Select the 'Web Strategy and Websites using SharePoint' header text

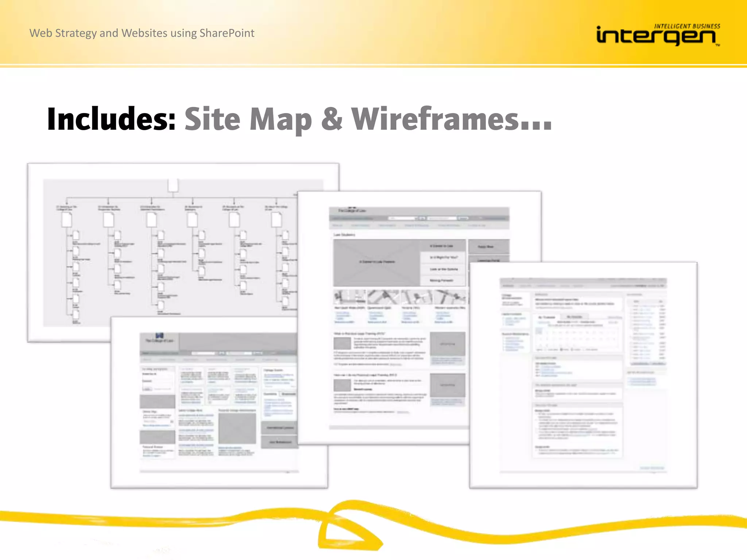click(142, 33)
